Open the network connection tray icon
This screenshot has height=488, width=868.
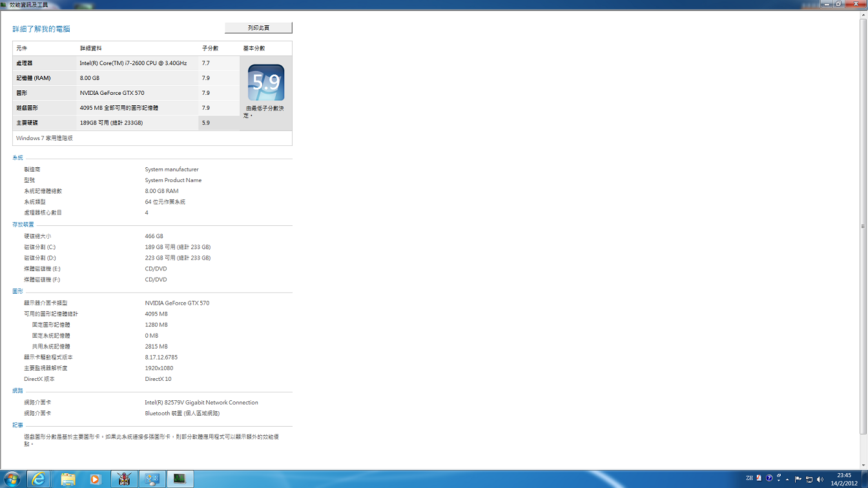(809, 479)
